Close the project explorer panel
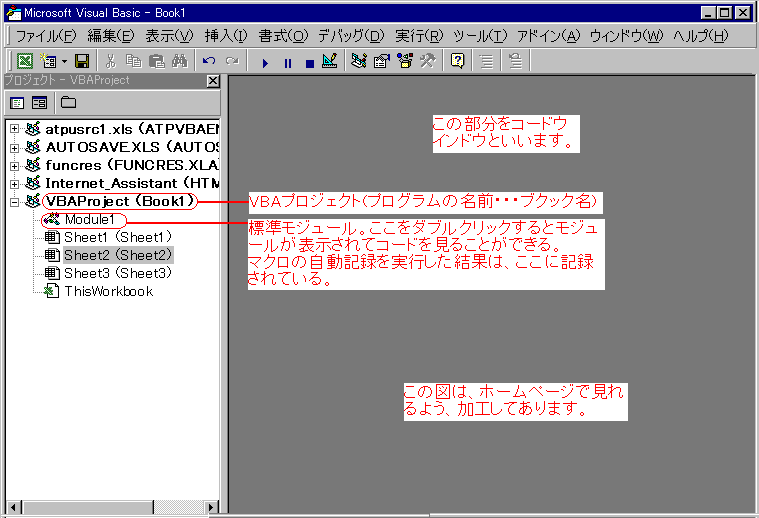The width and height of the screenshot is (759, 518). point(212,80)
